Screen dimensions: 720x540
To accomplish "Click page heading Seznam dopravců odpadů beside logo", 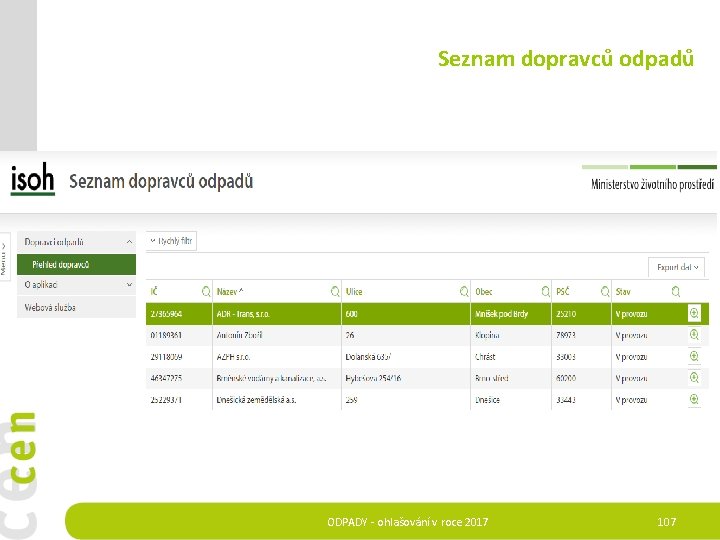I will [x=161, y=181].
